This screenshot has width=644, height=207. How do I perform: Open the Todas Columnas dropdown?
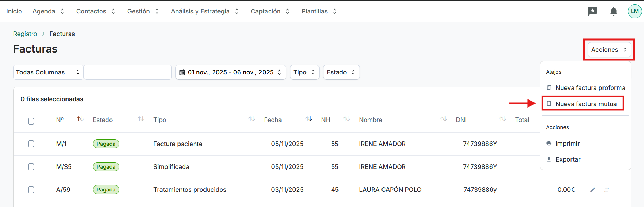click(x=48, y=72)
